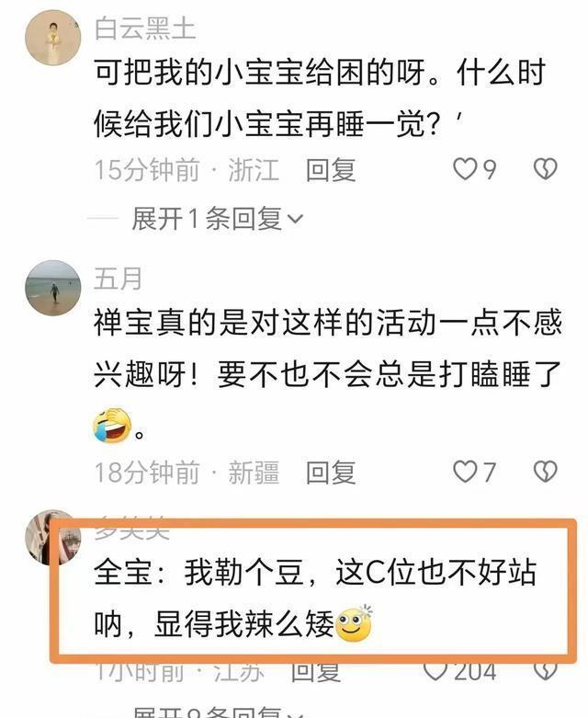Dislike the 白云黑土 comment using broken heart
588x718 pixels.
[546, 169]
